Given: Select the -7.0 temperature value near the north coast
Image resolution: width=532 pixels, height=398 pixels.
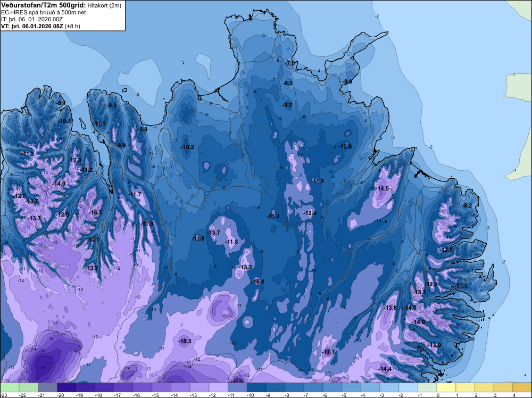Looking at the screenshot, I should pos(290,63).
